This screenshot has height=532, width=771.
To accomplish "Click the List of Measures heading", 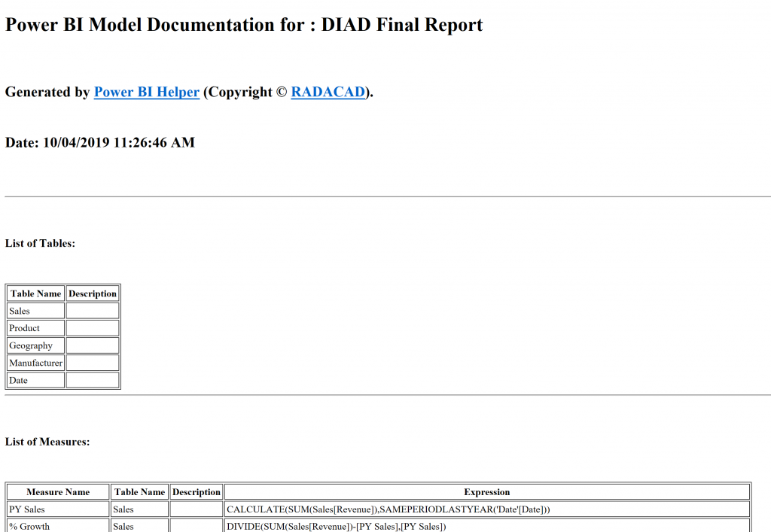I will point(47,442).
